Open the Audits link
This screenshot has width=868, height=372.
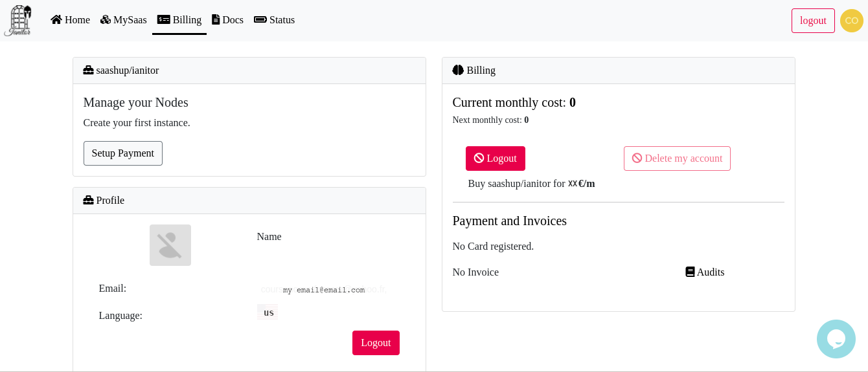(x=710, y=272)
